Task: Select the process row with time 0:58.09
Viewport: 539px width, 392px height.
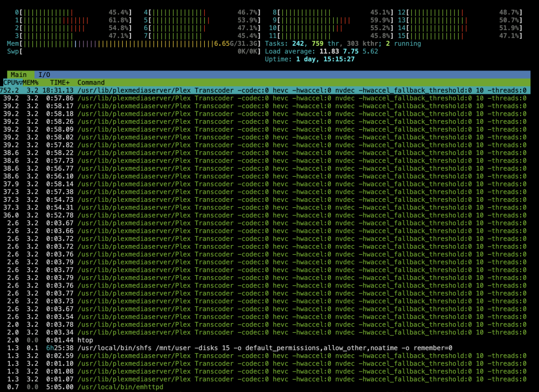Action: pyautogui.click(x=265, y=129)
